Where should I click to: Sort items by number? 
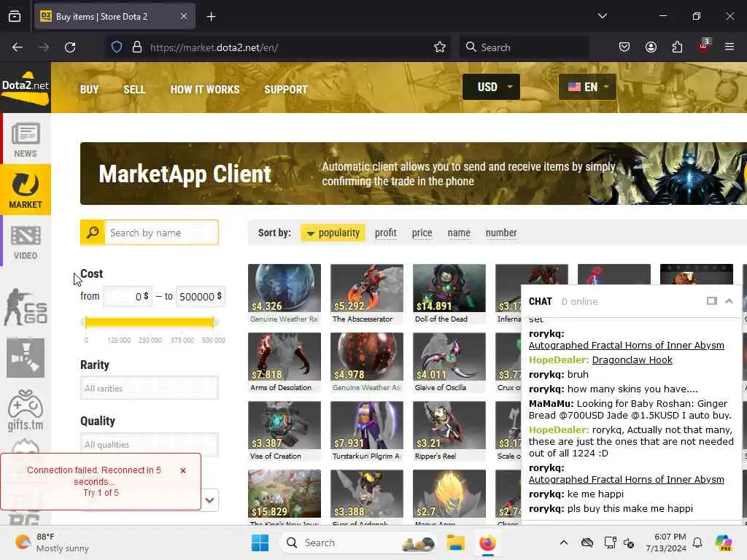click(x=501, y=233)
